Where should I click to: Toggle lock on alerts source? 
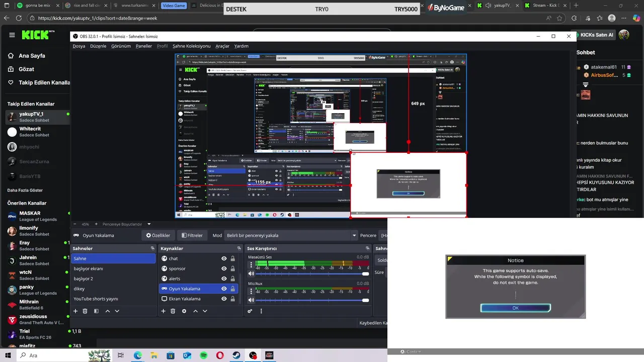coord(232,279)
